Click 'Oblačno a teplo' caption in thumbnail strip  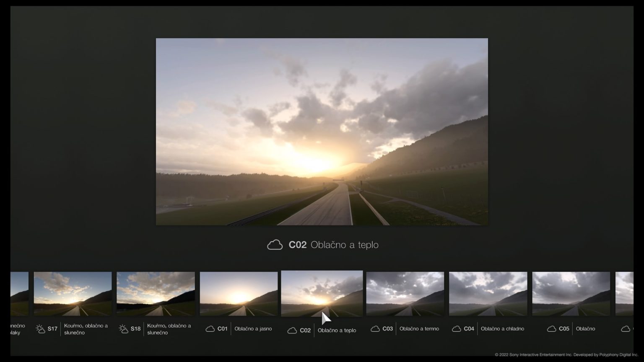tap(337, 331)
